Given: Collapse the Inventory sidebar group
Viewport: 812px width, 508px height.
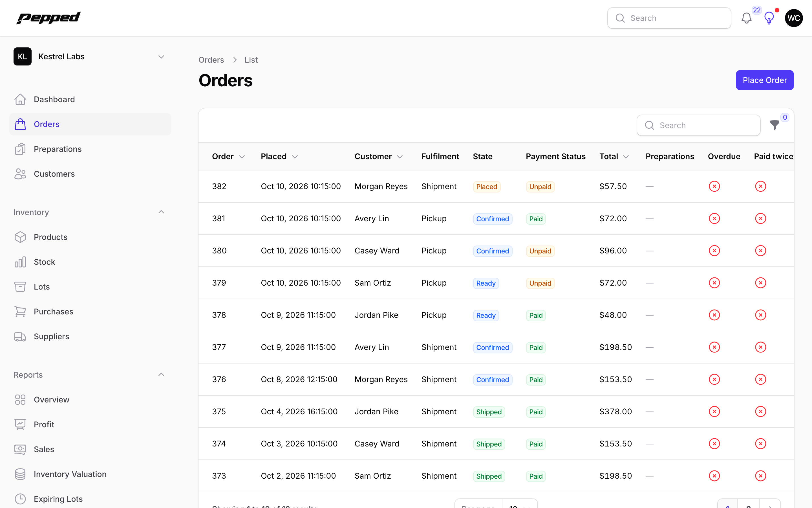Looking at the screenshot, I should pos(161,212).
